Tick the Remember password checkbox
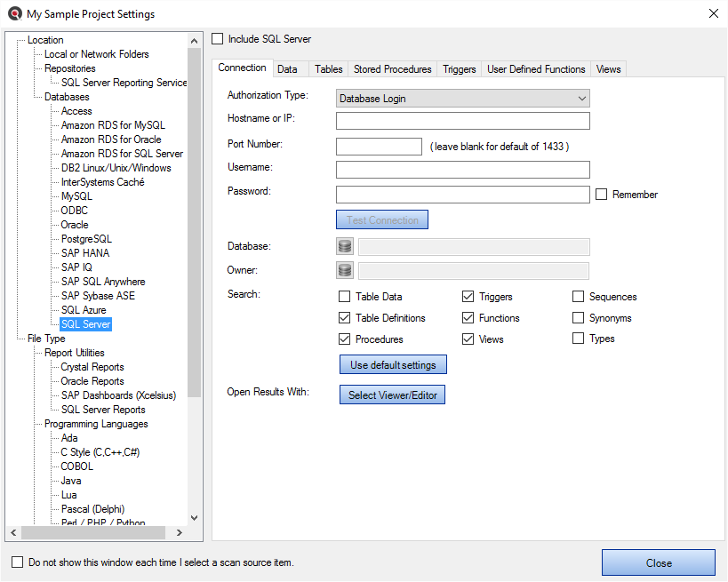The width and height of the screenshot is (728, 582). 601,194
